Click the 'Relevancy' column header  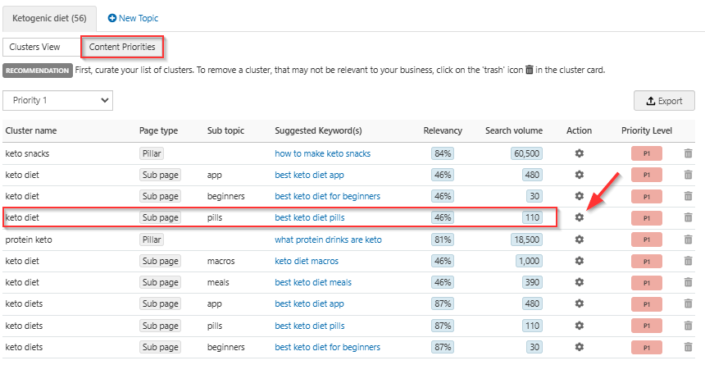442,131
